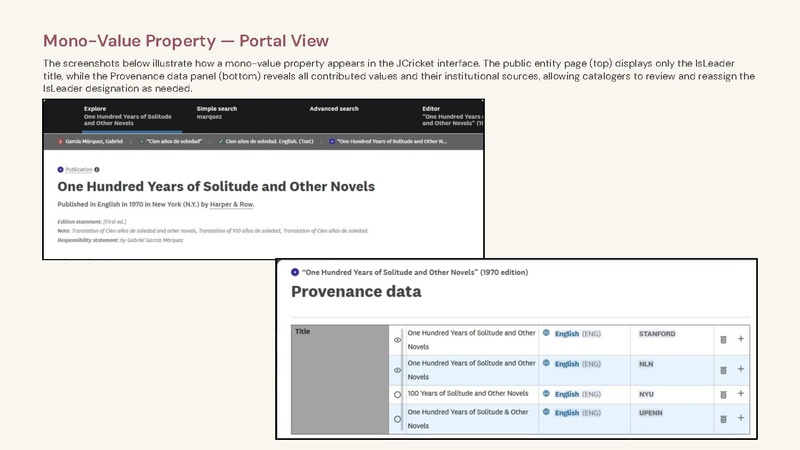Open the Editor tab
The width and height of the screenshot is (800, 450).
(452, 116)
